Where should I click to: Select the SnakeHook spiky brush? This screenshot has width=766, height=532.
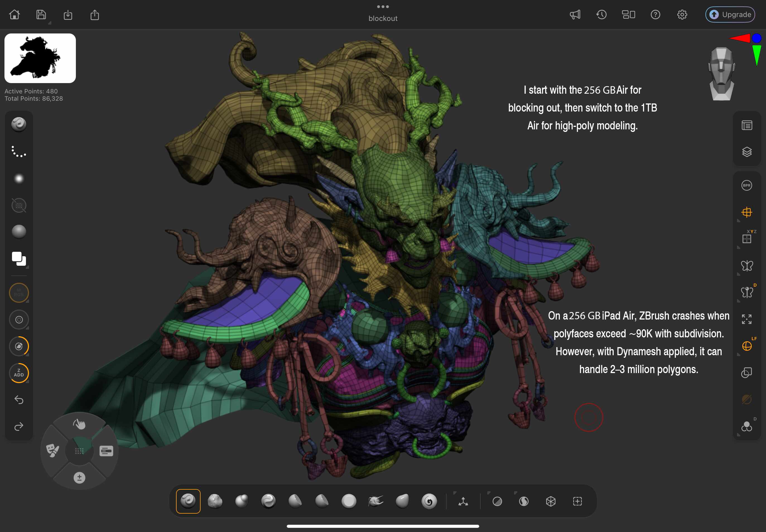coord(375,501)
